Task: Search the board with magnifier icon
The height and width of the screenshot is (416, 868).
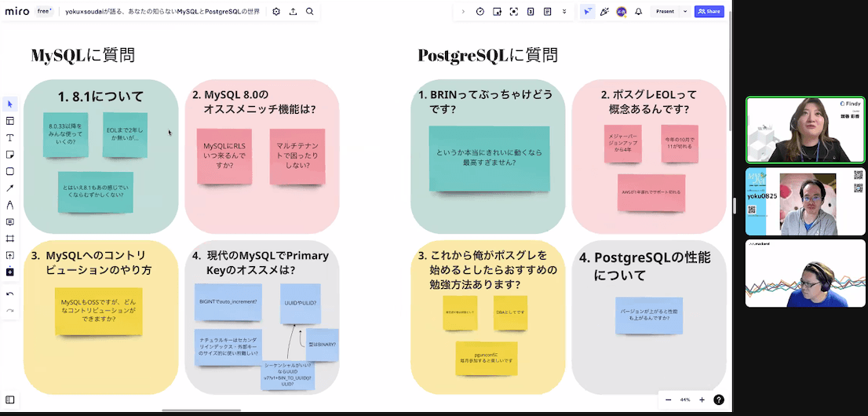Action: [310, 12]
